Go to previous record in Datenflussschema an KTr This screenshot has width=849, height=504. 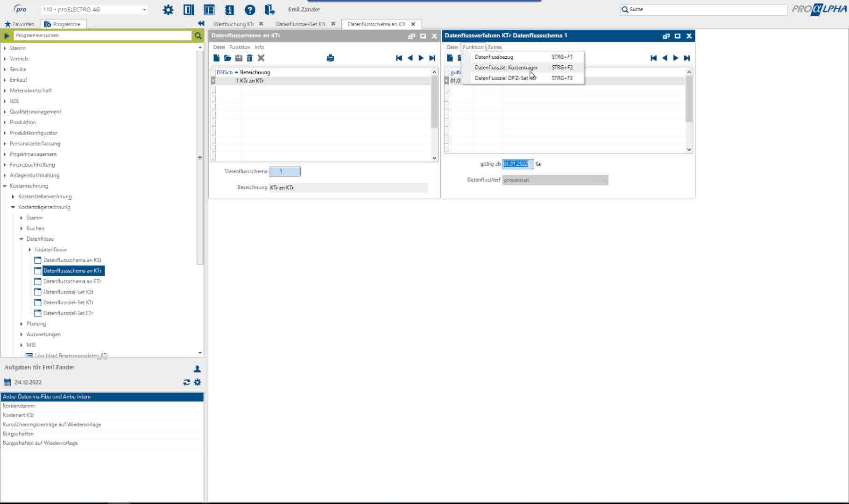pos(410,58)
